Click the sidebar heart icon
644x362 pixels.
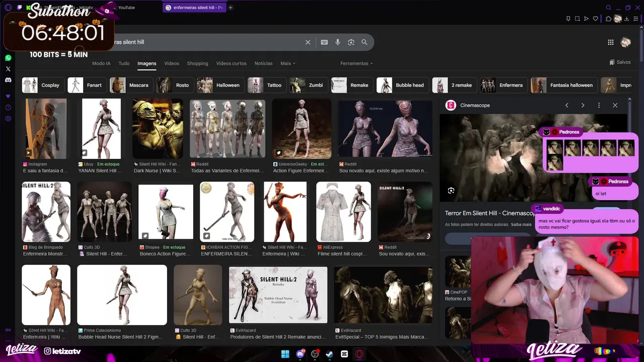coord(8,96)
